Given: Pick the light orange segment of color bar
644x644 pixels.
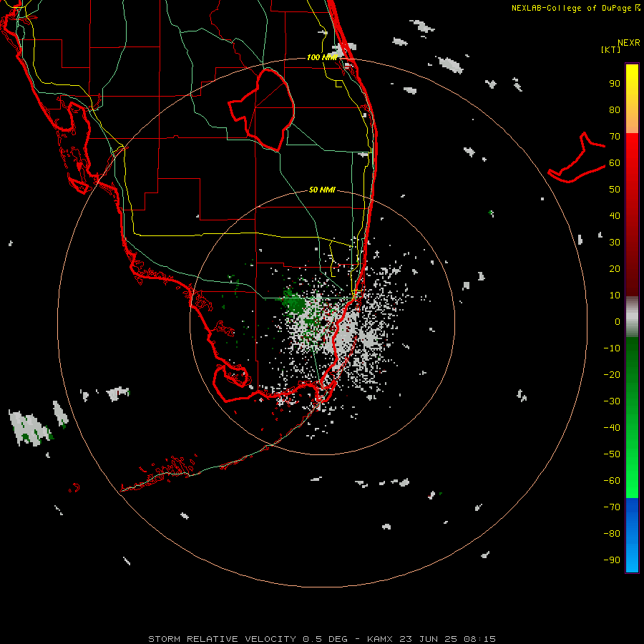Looking at the screenshot, I should point(632,121).
